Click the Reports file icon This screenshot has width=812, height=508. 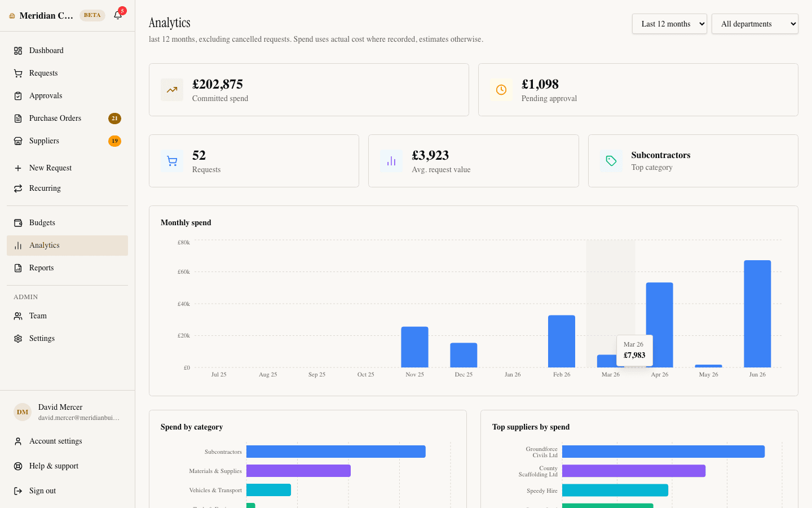(x=18, y=268)
